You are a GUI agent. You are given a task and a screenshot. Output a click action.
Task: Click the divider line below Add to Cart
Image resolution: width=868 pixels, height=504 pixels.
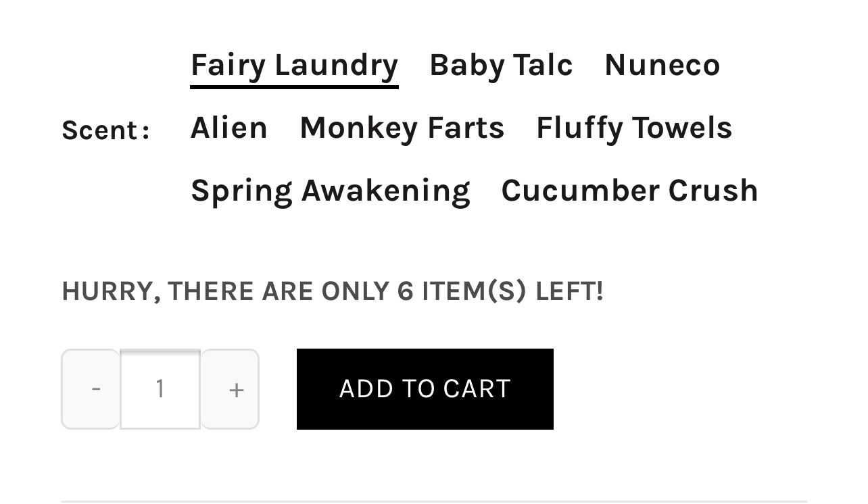(x=433, y=501)
